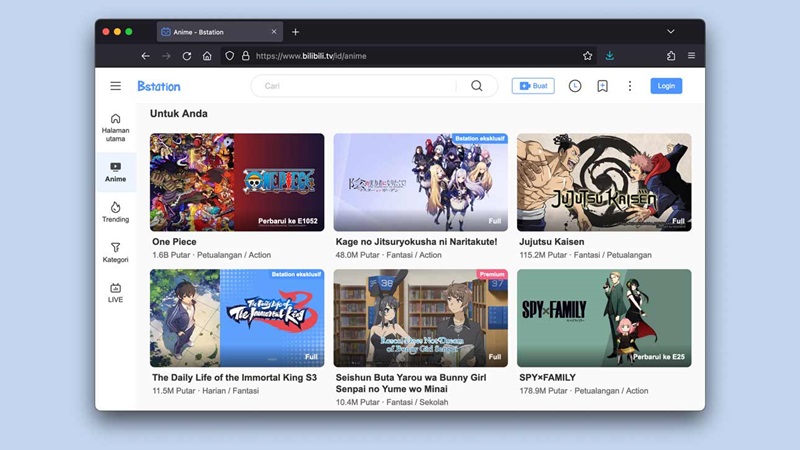
Task: Open Jujutsu Kaisen title link
Action: [x=552, y=242]
